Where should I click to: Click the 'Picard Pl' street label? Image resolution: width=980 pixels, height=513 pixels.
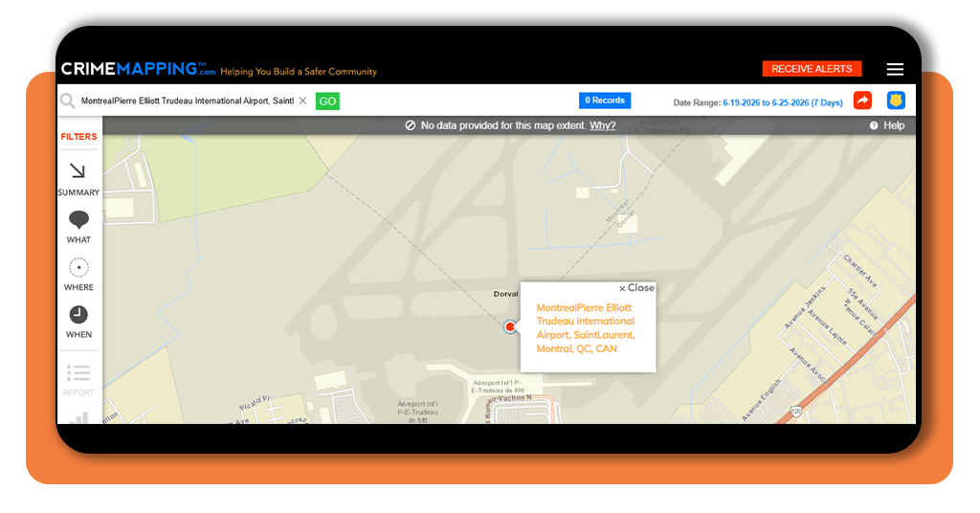click(255, 402)
